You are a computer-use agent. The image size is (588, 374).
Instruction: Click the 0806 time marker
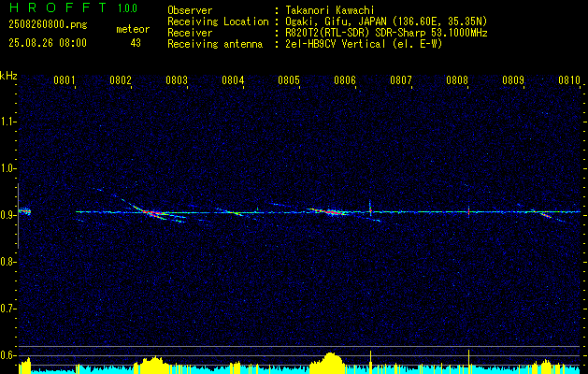pos(345,79)
